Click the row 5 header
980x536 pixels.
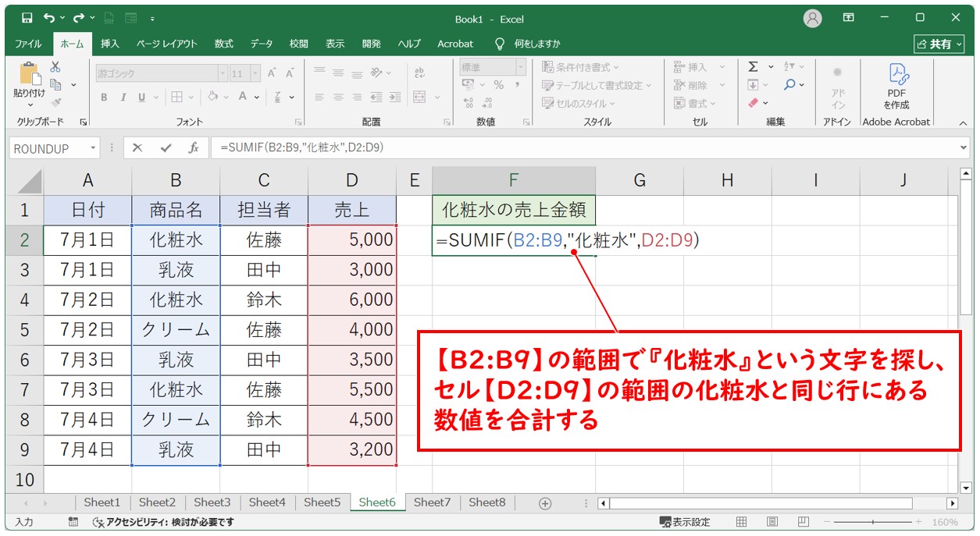click(24, 330)
